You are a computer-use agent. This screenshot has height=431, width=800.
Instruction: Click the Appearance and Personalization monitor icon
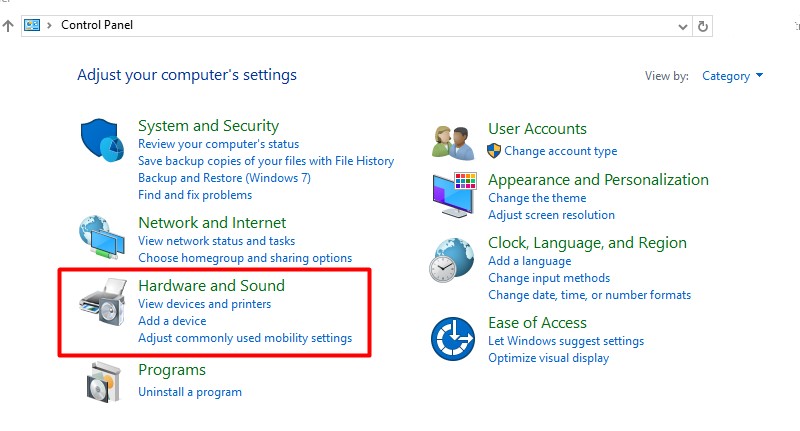pos(453,194)
